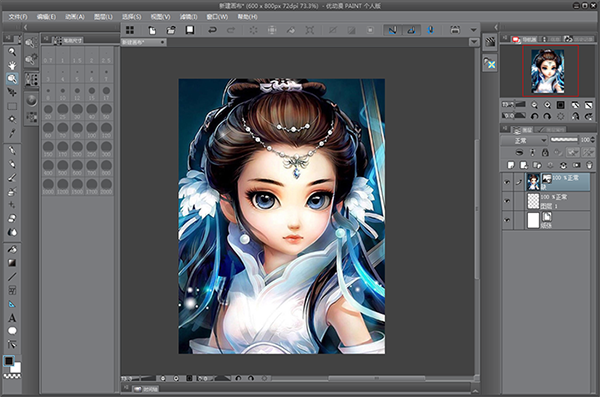
Task: Click the Delete layer trash icon
Action: pyautogui.click(x=589, y=165)
